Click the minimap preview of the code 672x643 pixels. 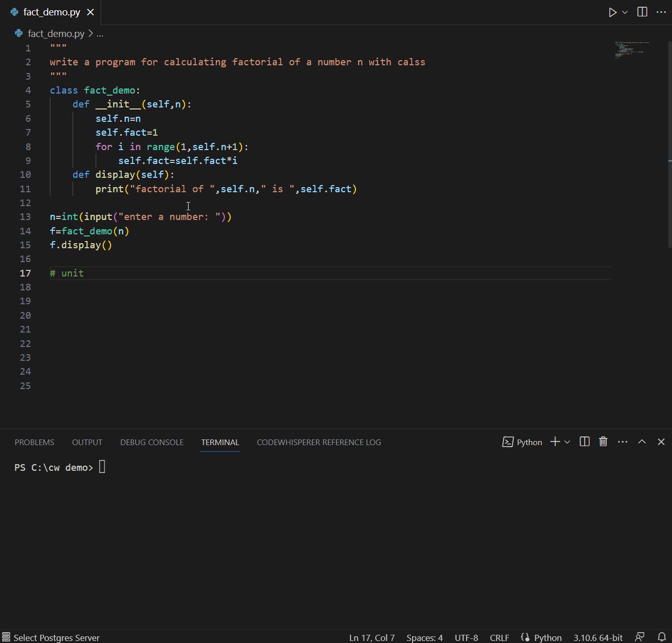pos(632,49)
